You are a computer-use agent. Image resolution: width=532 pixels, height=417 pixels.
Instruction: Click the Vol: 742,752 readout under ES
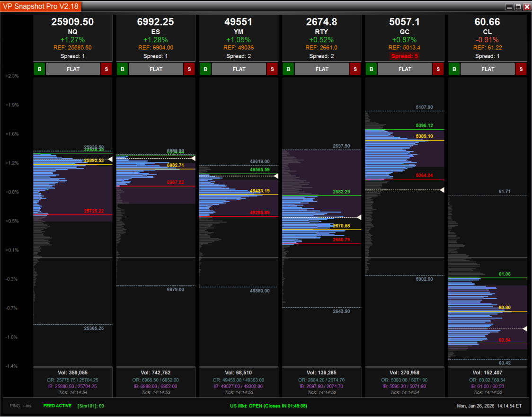pyautogui.click(x=155, y=373)
